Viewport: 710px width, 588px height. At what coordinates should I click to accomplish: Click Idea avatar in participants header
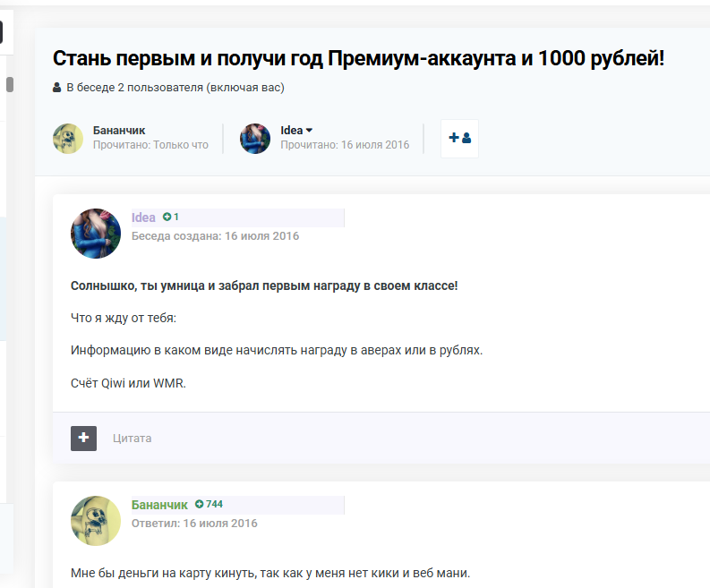(x=255, y=139)
